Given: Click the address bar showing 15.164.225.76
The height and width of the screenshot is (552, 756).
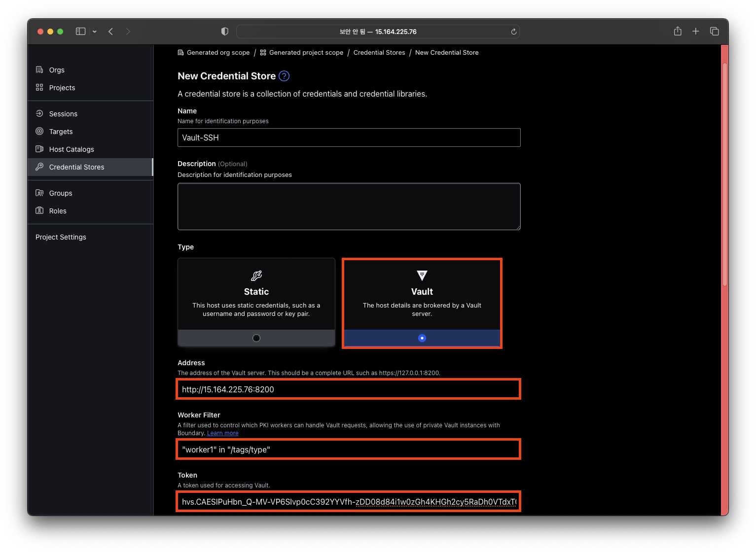Looking at the screenshot, I should click(x=378, y=32).
